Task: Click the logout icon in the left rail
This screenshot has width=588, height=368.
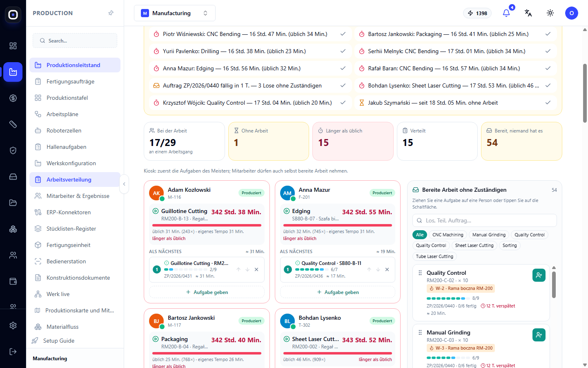Action: (x=13, y=352)
